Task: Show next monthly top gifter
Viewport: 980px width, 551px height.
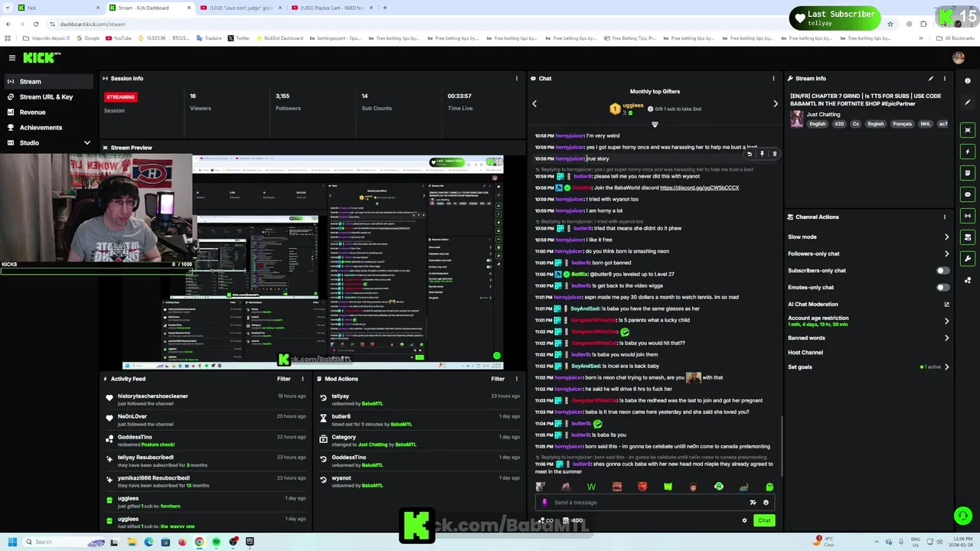Action: [775, 103]
